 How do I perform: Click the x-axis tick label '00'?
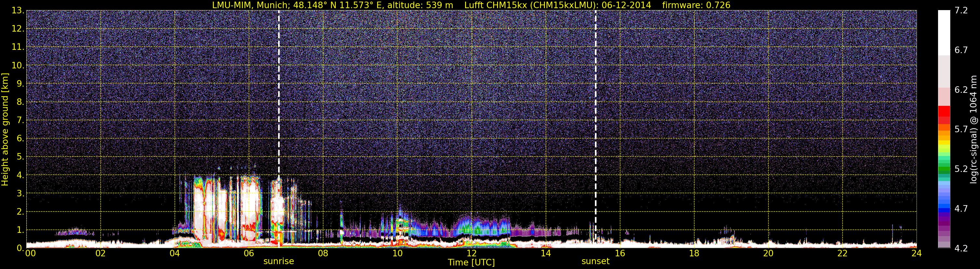31,253
